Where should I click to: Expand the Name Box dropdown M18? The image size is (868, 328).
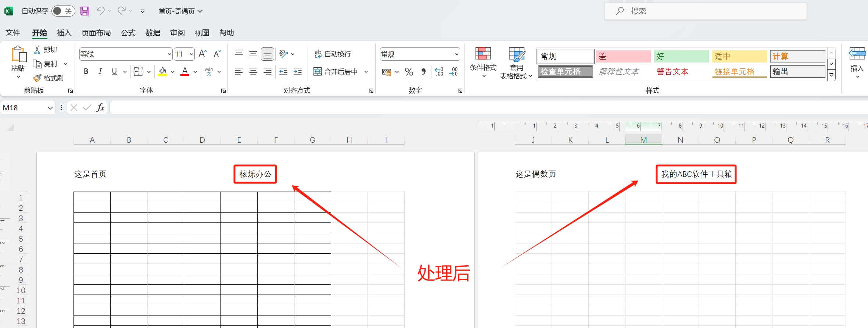50,108
